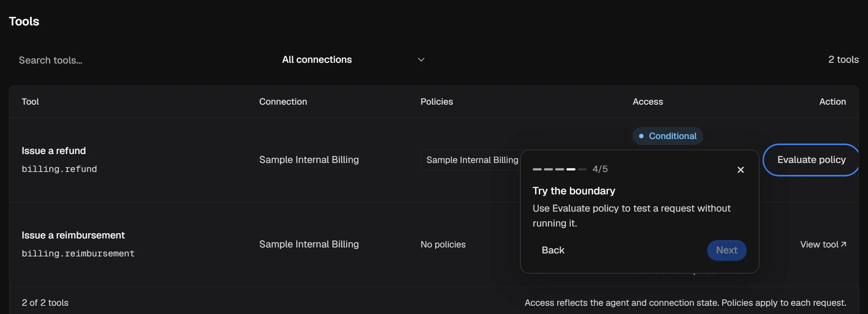
Task: Go Back in the tour popup
Action: pos(553,250)
